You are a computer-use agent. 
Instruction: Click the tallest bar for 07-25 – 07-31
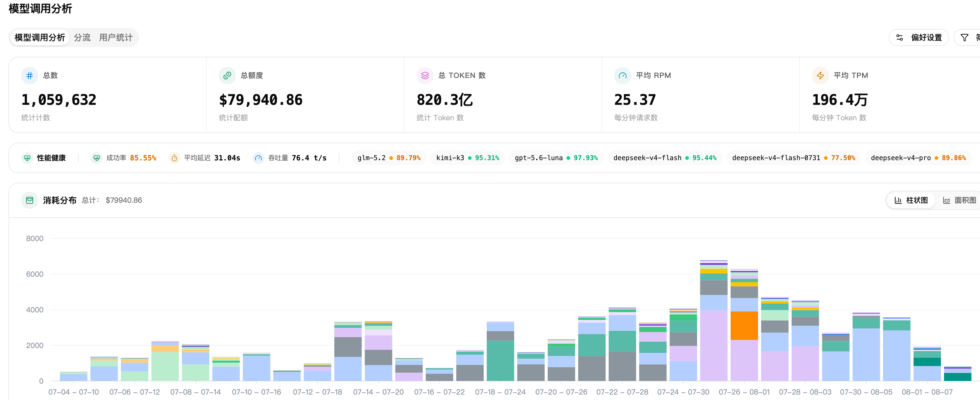click(713, 321)
